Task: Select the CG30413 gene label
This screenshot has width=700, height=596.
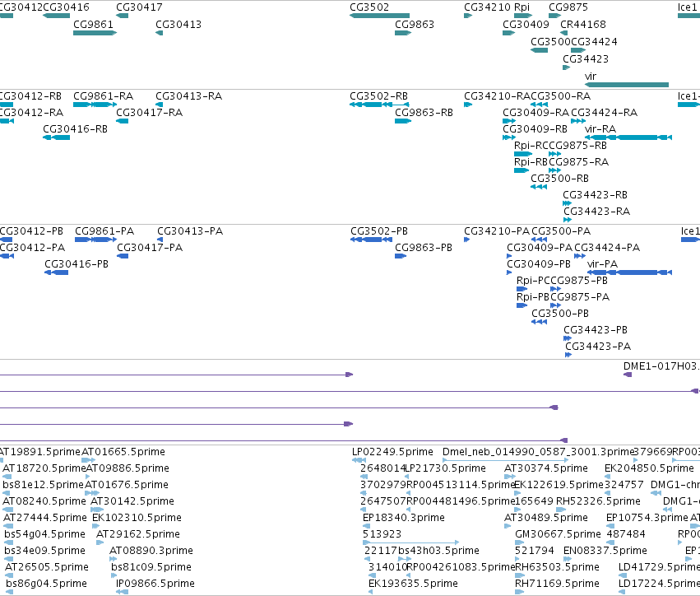Action: click(178, 24)
